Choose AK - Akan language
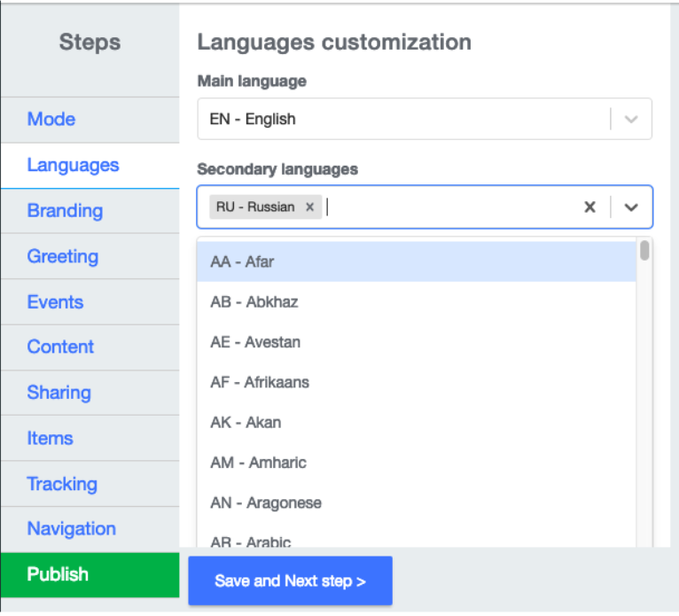The width and height of the screenshot is (679, 616). point(416,423)
